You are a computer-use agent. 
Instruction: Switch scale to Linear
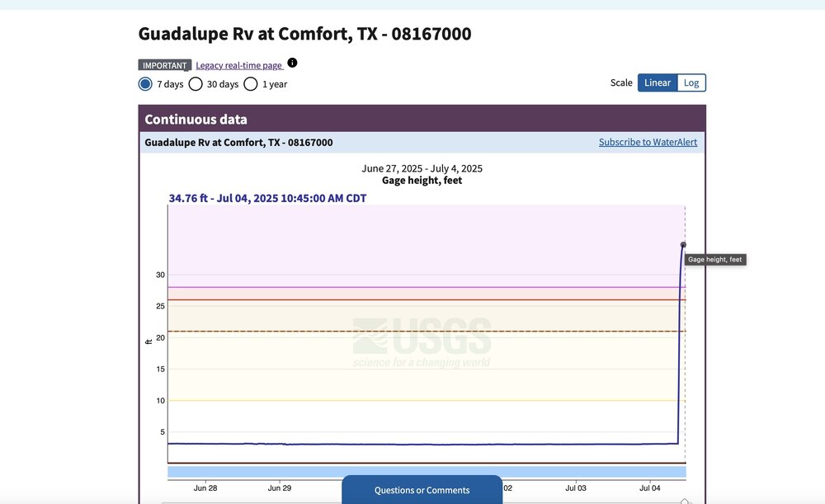[x=657, y=82]
